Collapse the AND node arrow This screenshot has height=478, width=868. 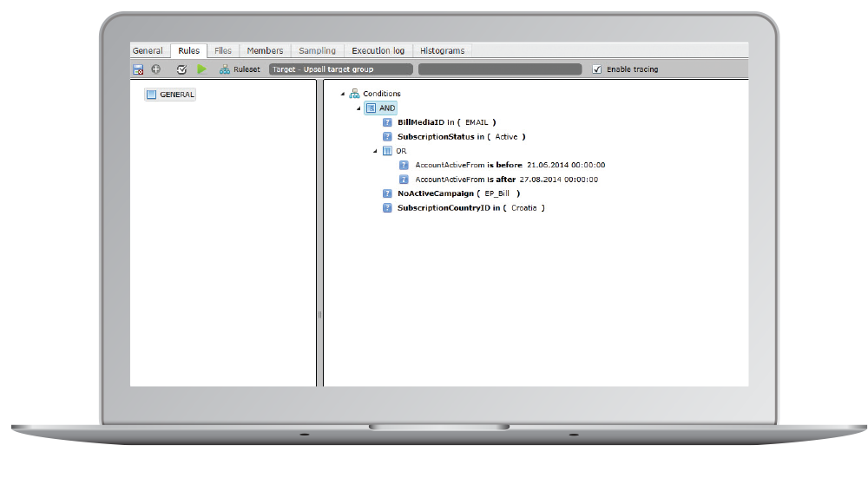coord(358,108)
